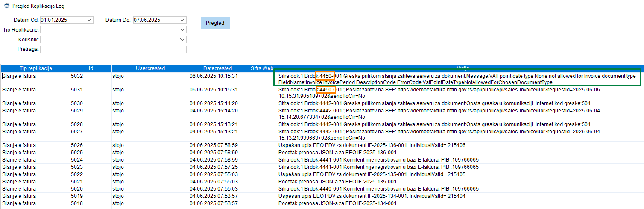Sort by the Id column header

tap(91, 68)
